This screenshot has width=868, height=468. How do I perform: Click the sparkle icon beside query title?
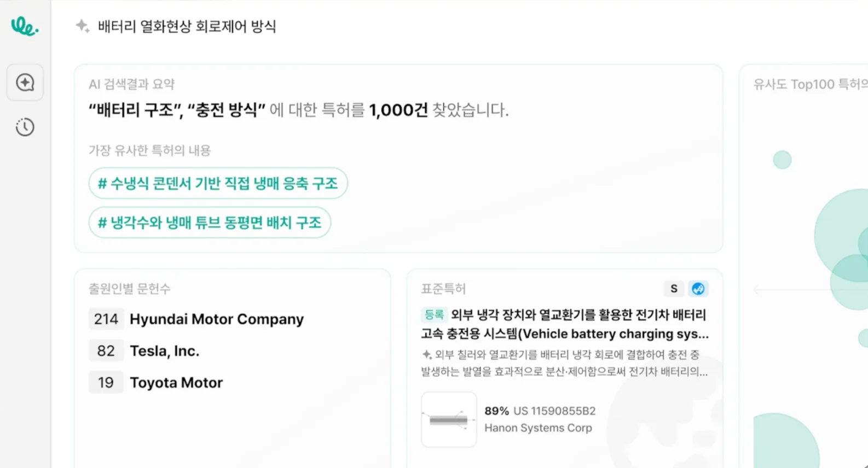(x=83, y=26)
